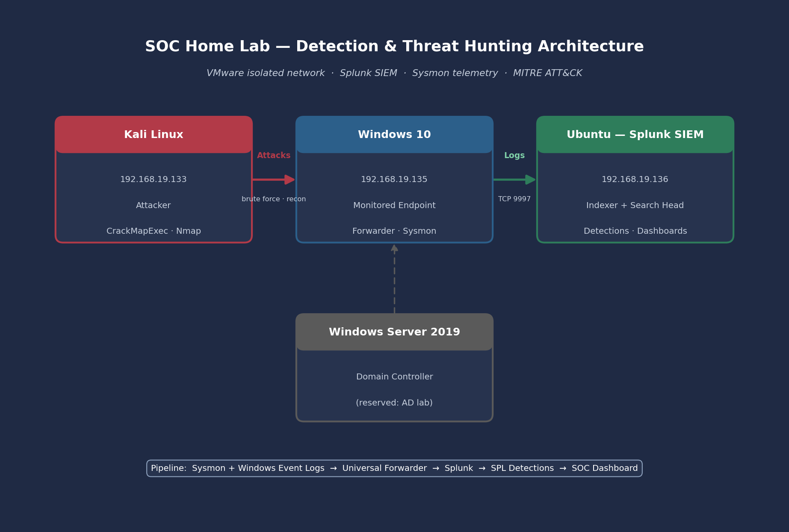This screenshot has height=532, width=789.
Task: Click the red "Attacks" label
Action: coord(274,156)
